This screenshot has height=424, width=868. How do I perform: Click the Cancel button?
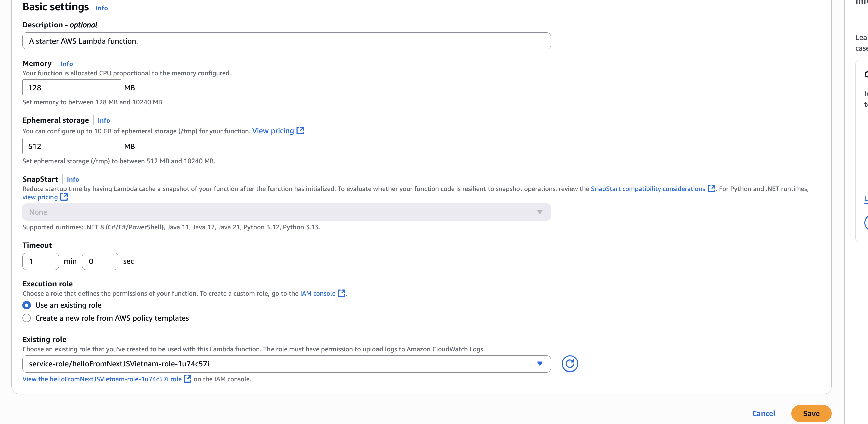[x=763, y=413]
